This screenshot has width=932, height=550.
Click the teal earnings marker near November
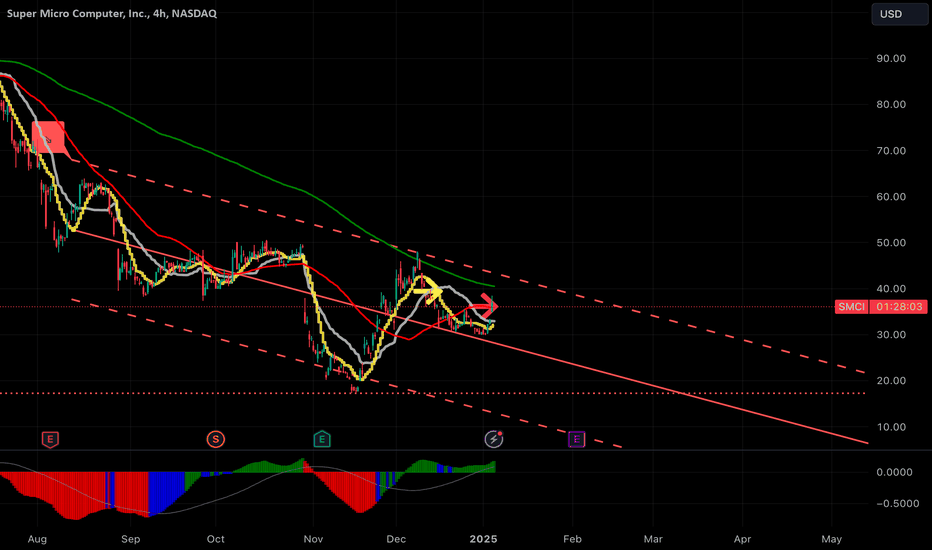click(322, 439)
